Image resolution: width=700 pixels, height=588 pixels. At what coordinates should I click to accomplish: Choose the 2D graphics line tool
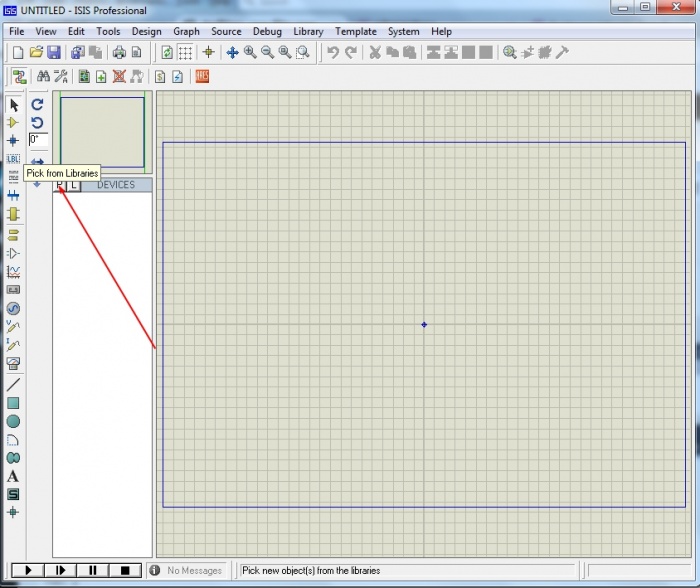pyautogui.click(x=13, y=384)
